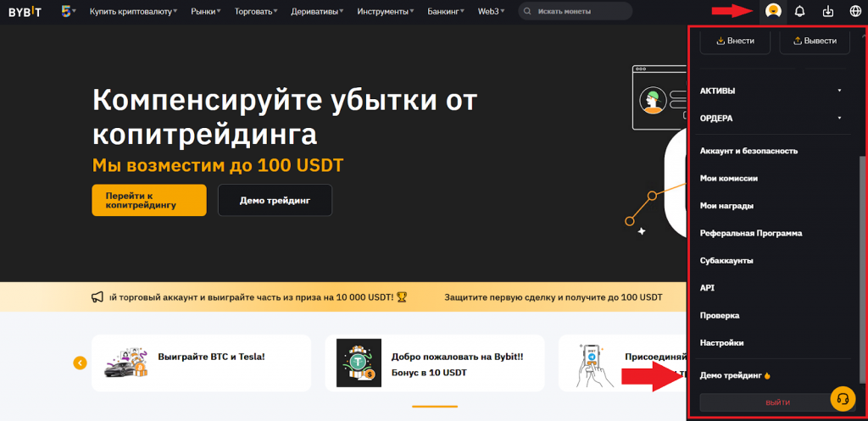Open the Банкинг dropdown menu

click(x=446, y=11)
